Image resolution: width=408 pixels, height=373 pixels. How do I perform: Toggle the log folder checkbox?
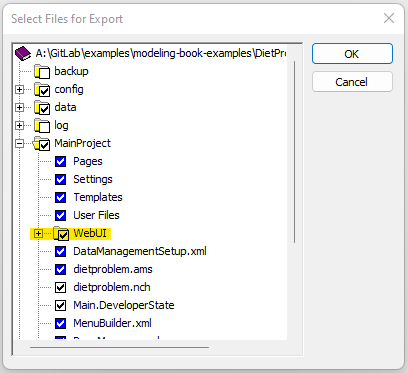(44, 127)
